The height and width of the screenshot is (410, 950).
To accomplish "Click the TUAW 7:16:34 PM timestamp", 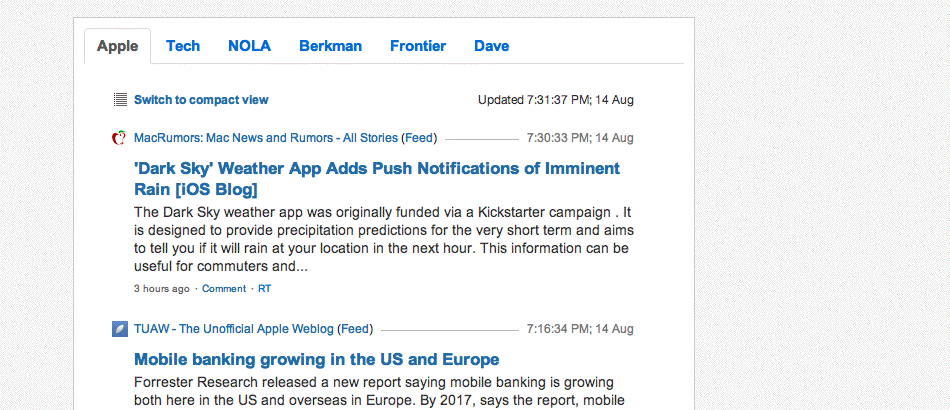I will pyautogui.click(x=580, y=328).
